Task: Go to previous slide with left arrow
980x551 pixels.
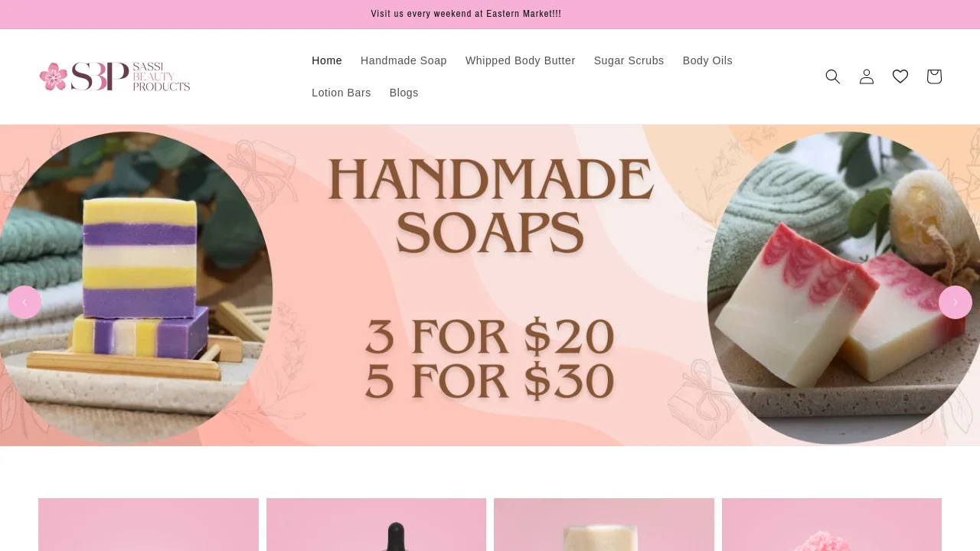Action: 24,302
